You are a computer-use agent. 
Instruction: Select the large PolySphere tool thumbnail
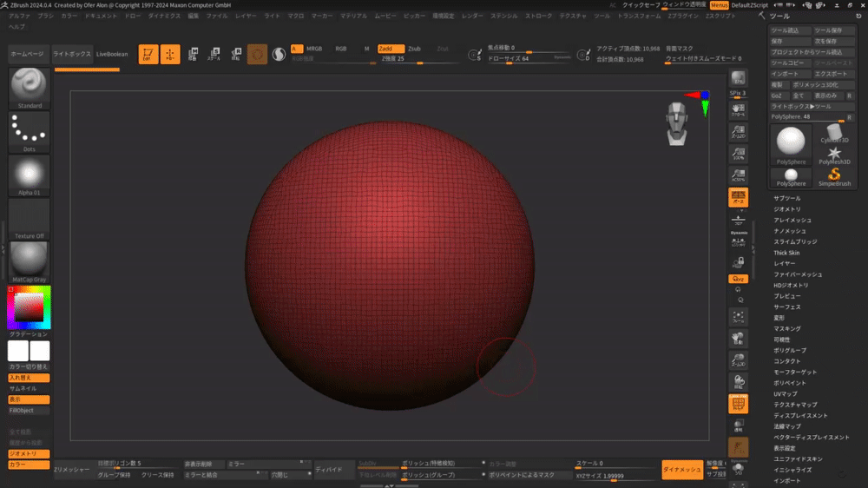click(x=791, y=144)
